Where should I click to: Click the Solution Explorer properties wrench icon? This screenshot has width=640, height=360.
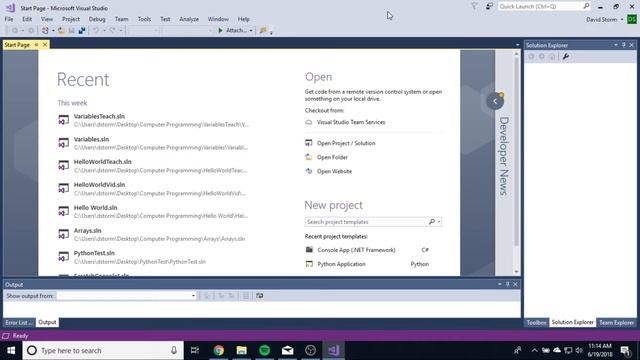click(566, 57)
